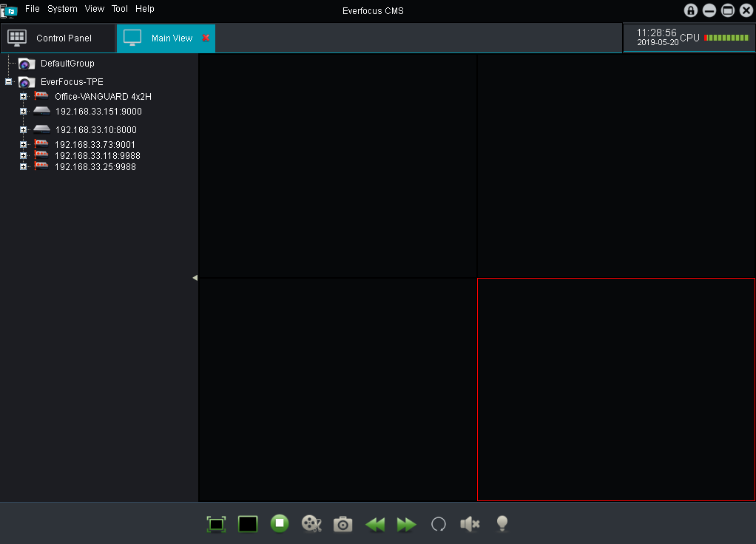
Task: Go to next page with forward arrows
Action: tap(407, 524)
